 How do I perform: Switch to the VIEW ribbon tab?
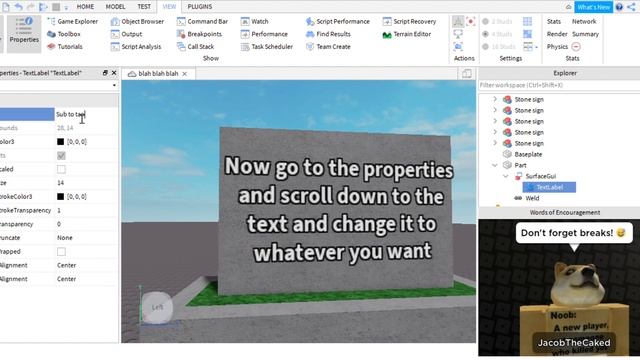click(169, 7)
